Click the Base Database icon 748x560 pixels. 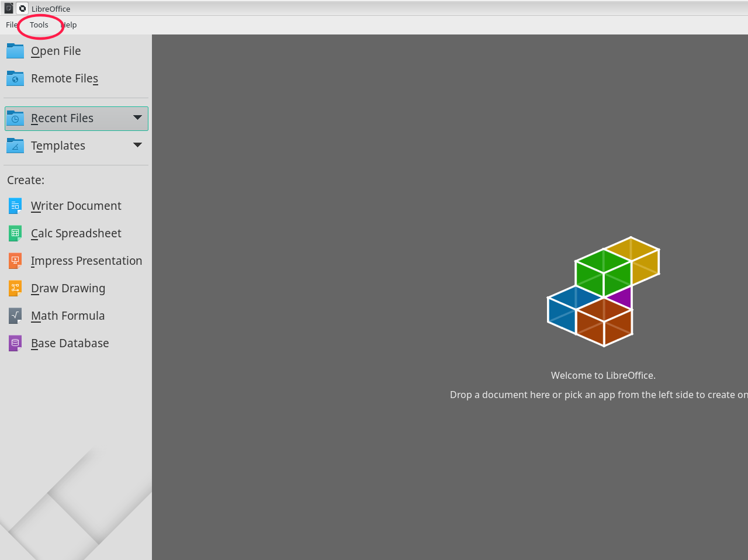[15, 343]
